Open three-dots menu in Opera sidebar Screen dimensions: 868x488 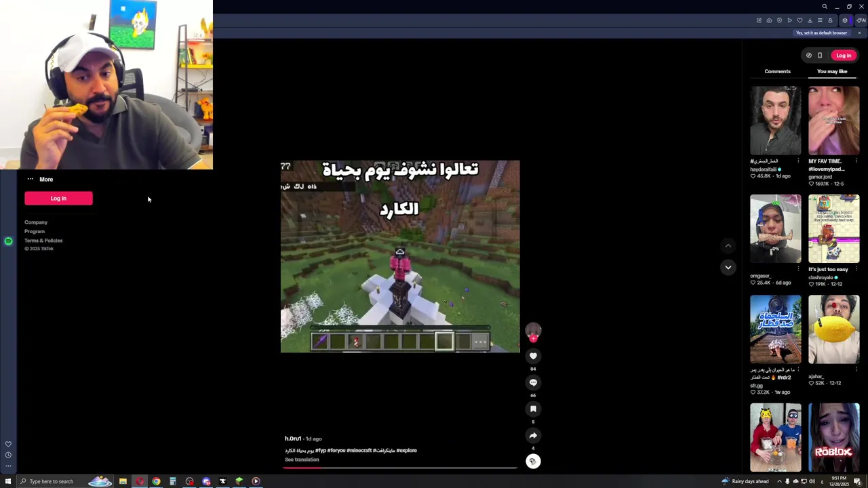click(8, 466)
